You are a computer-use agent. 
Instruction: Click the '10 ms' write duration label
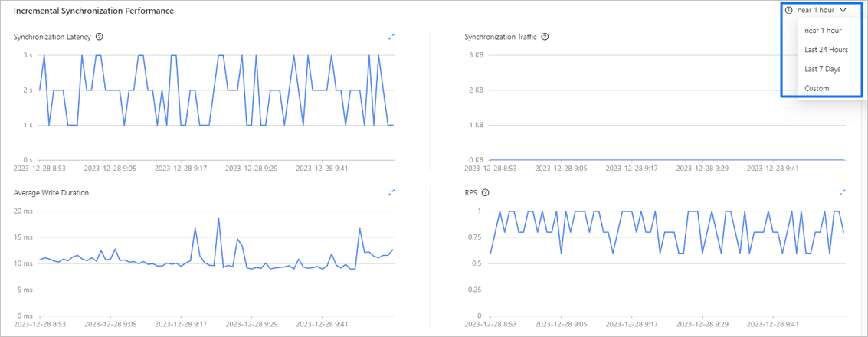point(23,263)
